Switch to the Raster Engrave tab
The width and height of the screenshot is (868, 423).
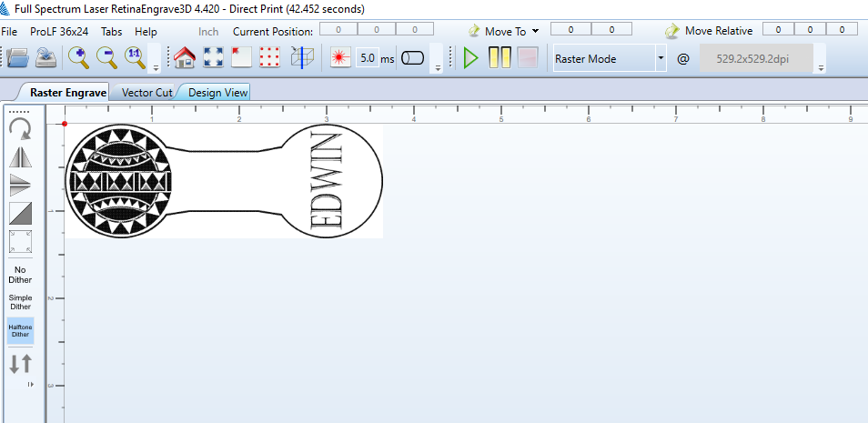[67, 93]
